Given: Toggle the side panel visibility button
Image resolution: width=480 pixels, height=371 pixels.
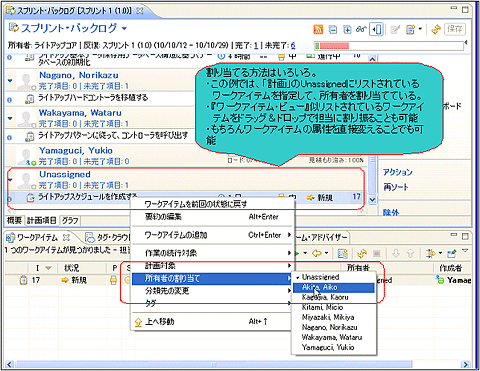Looking at the screenshot, I should [376, 30].
